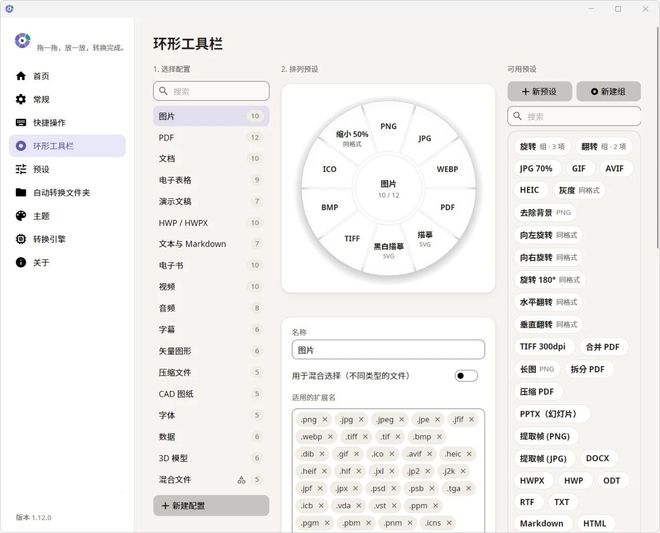
Task: Select the 缩小 50% ring segment
Action: coord(352,138)
